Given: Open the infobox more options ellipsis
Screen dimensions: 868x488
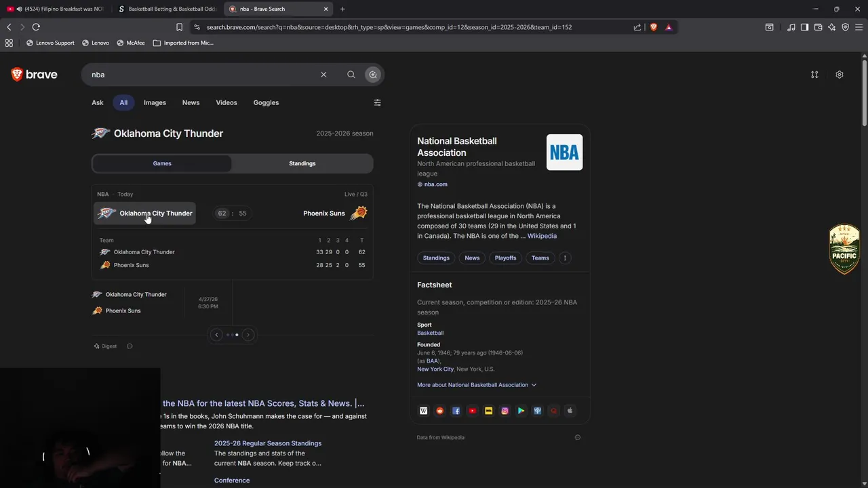Looking at the screenshot, I should [565, 258].
